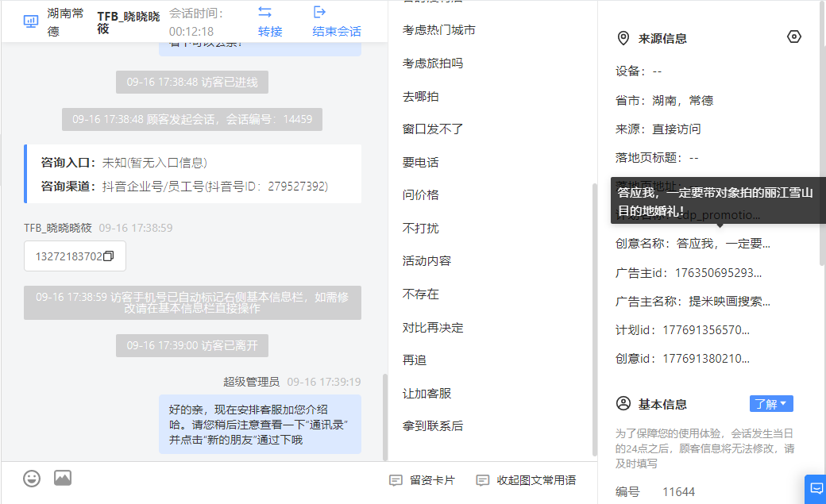Click the 结束会话 exit icon
Viewport: 826px width, 504px height.
(319, 12)
